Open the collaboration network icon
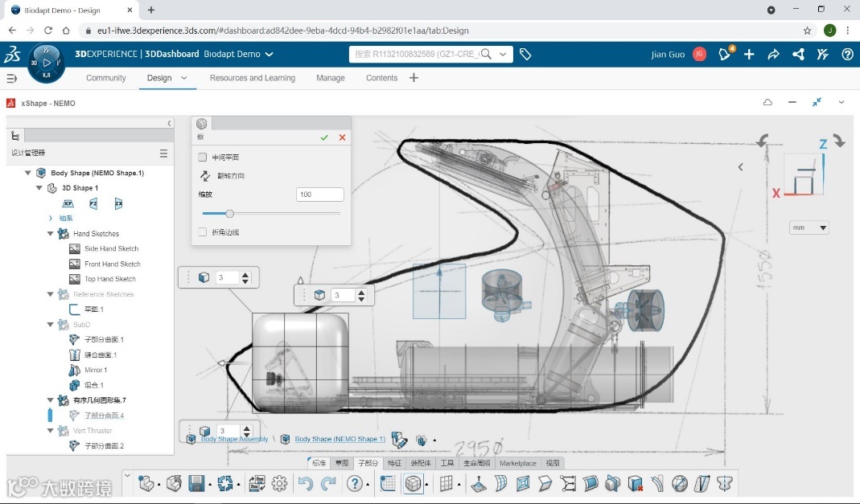Image resolution: width=860 pixels, height=504 pixels. [799, 54]
